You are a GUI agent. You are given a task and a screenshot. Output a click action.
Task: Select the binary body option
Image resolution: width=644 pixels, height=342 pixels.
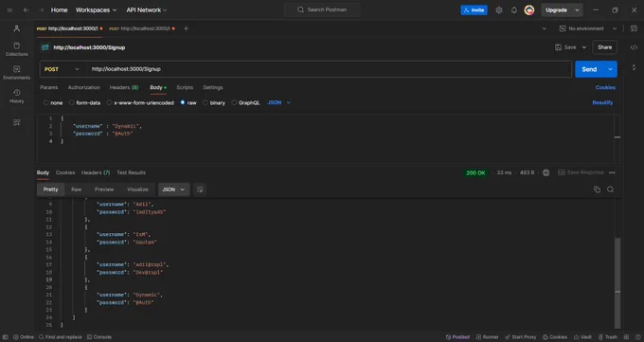(x=214, y=102)
